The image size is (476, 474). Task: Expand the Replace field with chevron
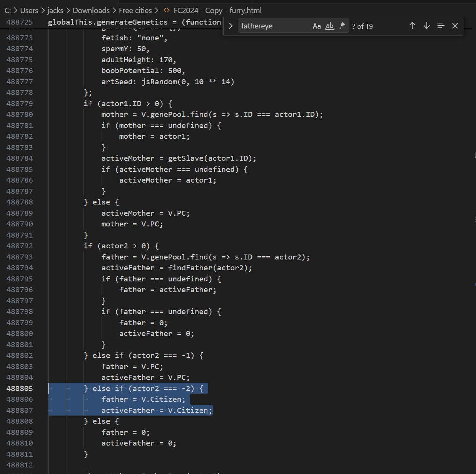click(x=230, y=26)
